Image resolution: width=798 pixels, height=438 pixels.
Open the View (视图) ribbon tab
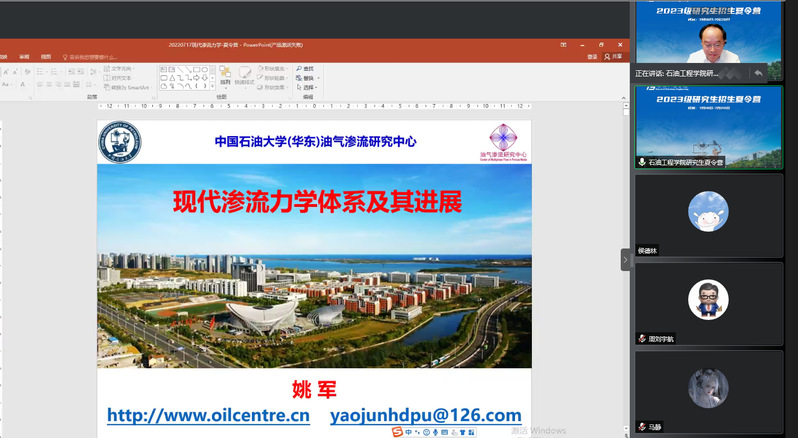(46, 57)
